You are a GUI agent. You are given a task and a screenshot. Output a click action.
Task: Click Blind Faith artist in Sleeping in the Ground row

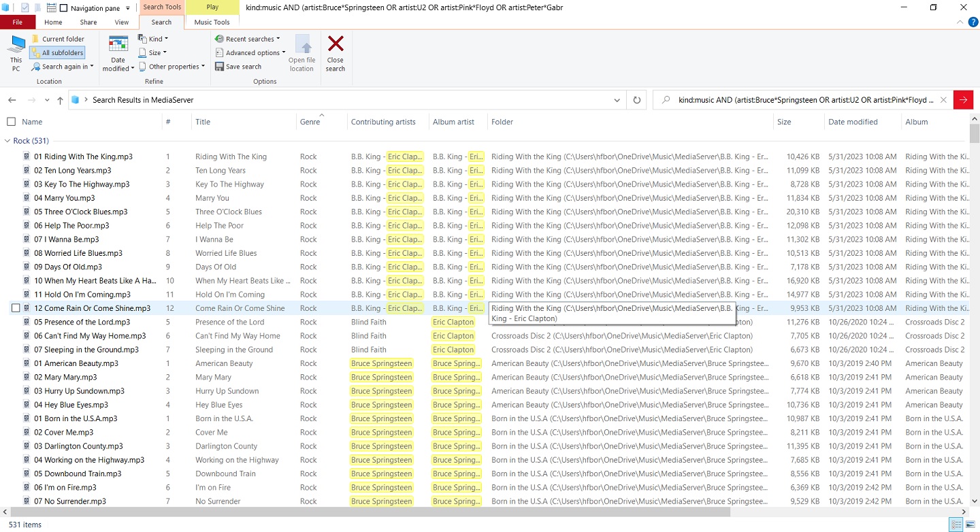(x=368, y=350)
